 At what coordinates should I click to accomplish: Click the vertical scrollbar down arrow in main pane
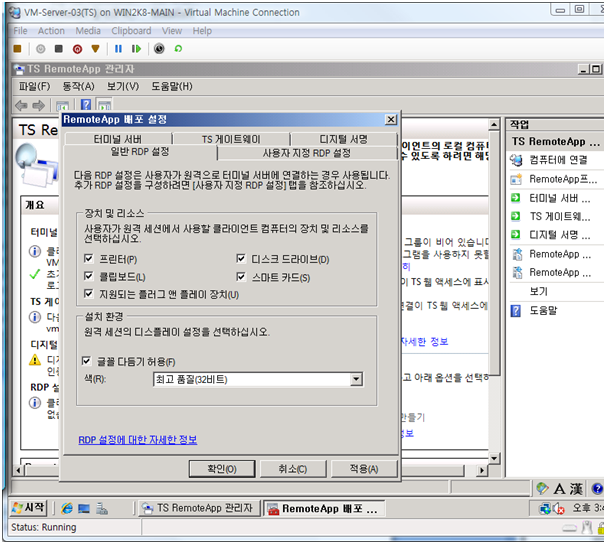pyautogui.click(x=494, y=458)
